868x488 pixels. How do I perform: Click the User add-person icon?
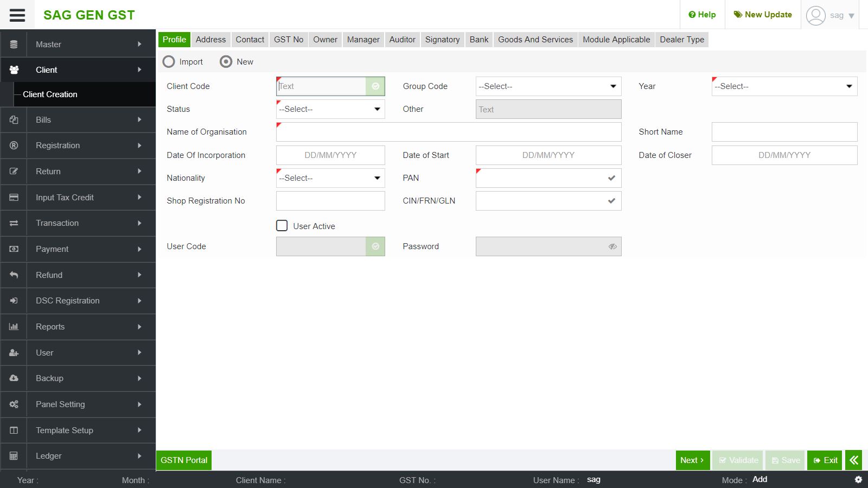pos(14,353)
